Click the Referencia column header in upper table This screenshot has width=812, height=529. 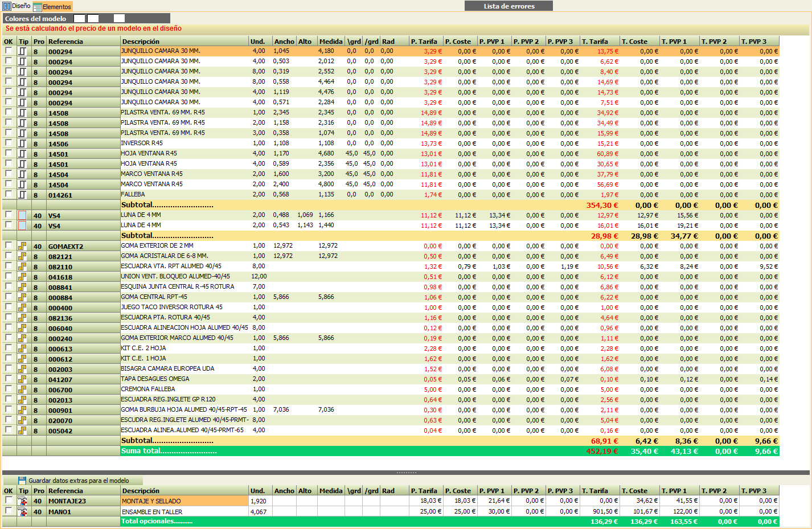point(83,42)
